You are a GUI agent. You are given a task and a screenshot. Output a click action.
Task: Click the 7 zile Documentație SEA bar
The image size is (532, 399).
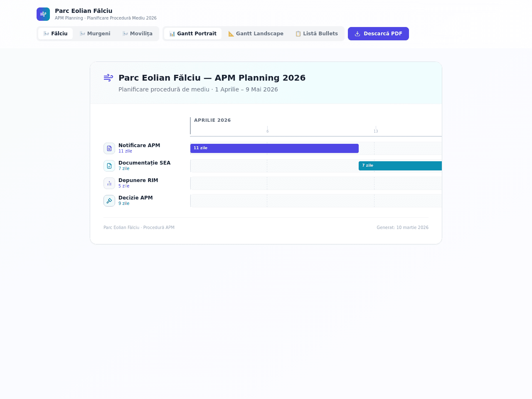(x=400, y=166)
